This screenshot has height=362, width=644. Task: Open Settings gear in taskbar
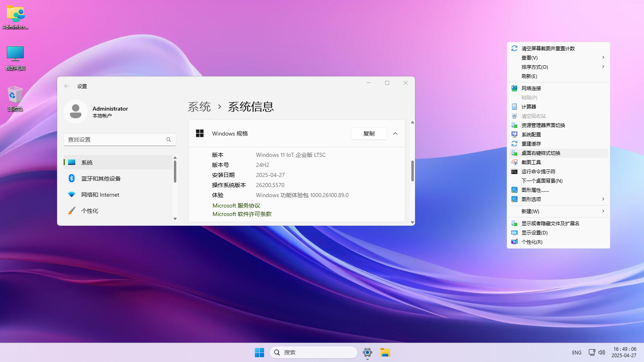point(367,352)
